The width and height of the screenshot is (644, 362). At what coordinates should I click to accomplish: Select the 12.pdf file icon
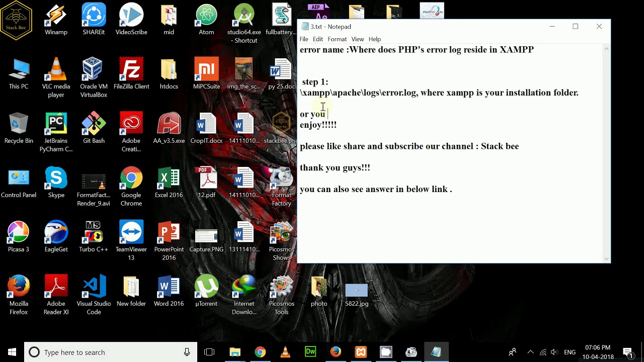tap(206, 183)
